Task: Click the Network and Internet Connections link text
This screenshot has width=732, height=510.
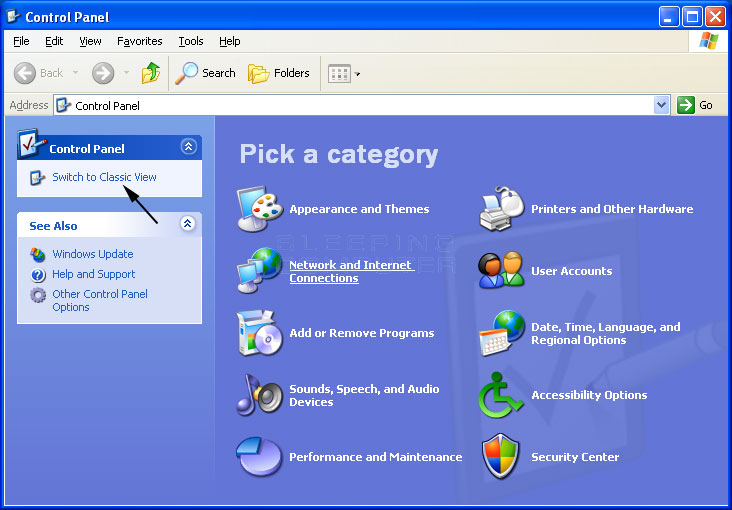Action: [351, 271]
